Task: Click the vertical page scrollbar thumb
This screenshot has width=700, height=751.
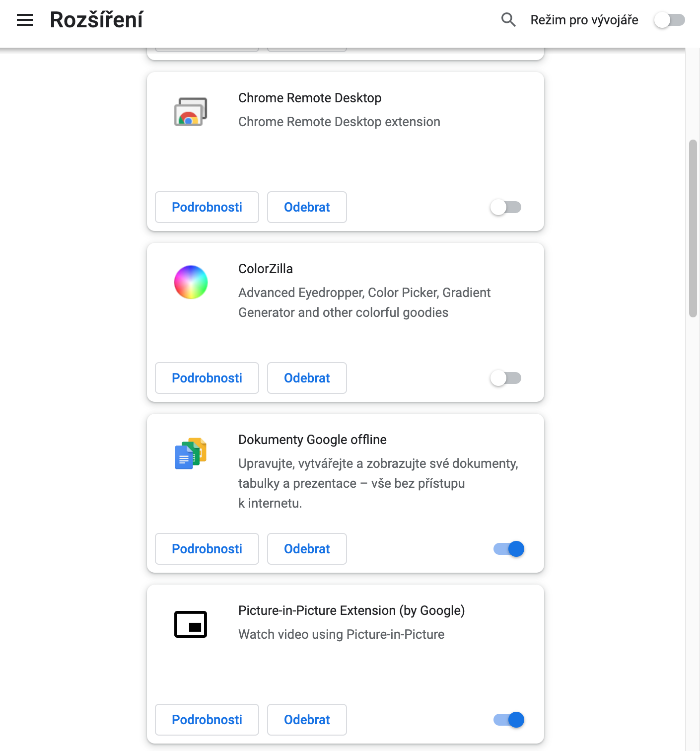Action: point(693,228)
